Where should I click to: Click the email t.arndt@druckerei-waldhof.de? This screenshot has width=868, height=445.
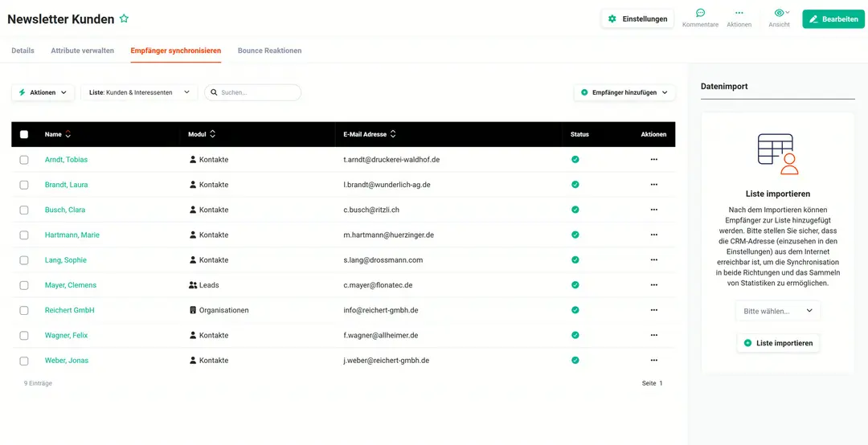tap(391, 159)
